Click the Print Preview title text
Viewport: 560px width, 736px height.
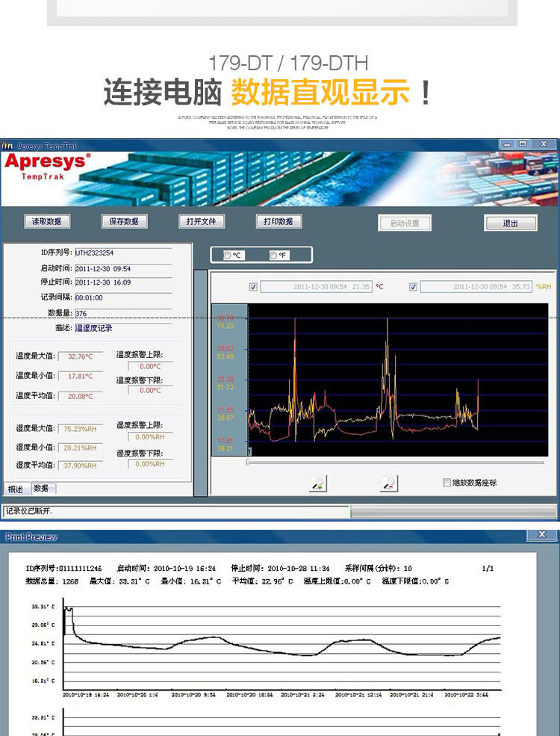pyautogui.click(x=31, y=537)
